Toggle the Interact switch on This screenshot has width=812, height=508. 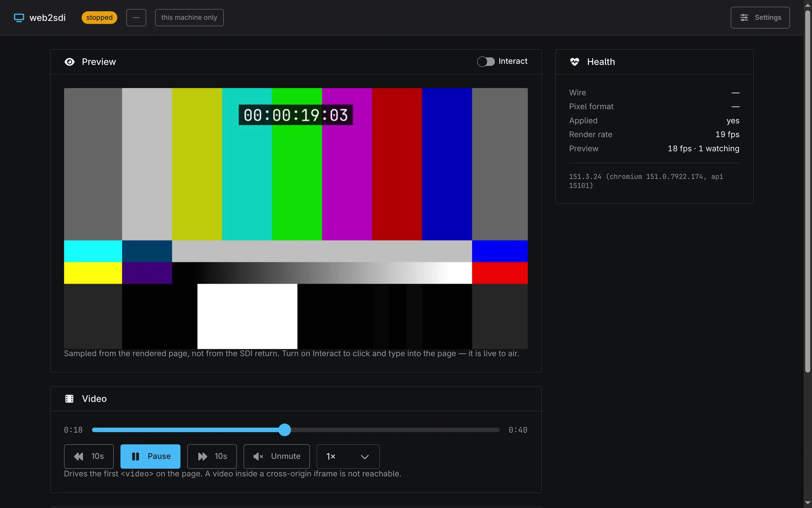click(486, 62)
